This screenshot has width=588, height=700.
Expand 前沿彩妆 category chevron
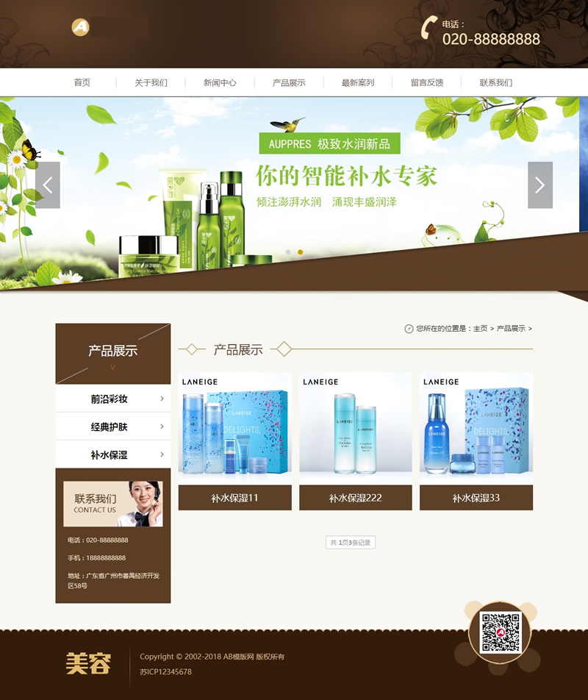[x=162, y=399]
